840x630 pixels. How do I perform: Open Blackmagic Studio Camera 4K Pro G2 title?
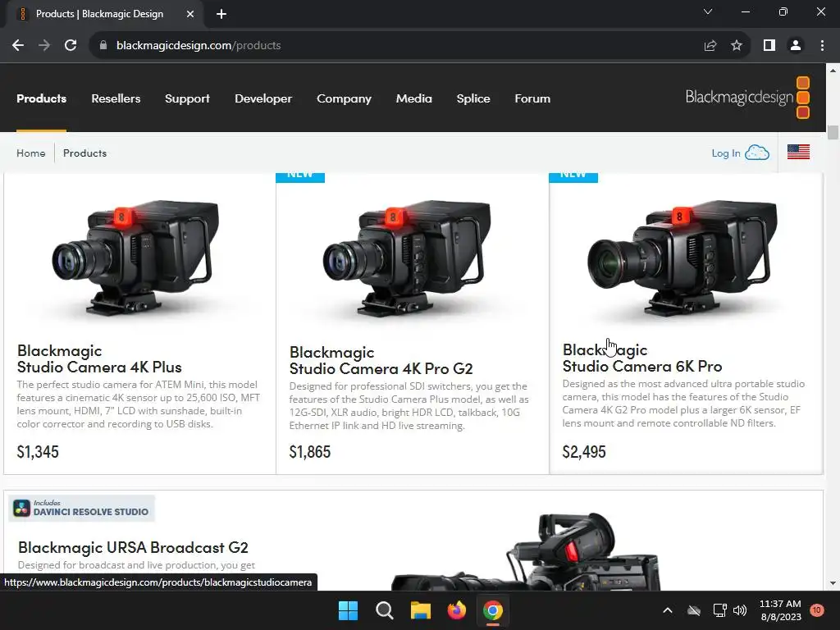click(381, 361)
